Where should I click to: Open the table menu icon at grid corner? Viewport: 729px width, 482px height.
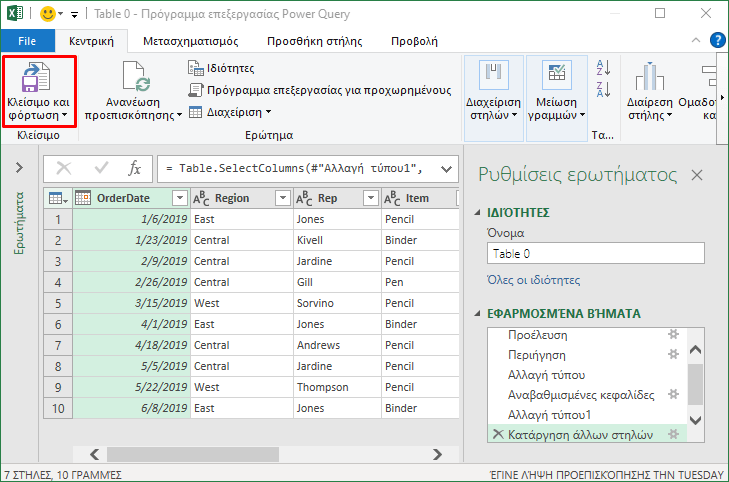click(58, 198)
